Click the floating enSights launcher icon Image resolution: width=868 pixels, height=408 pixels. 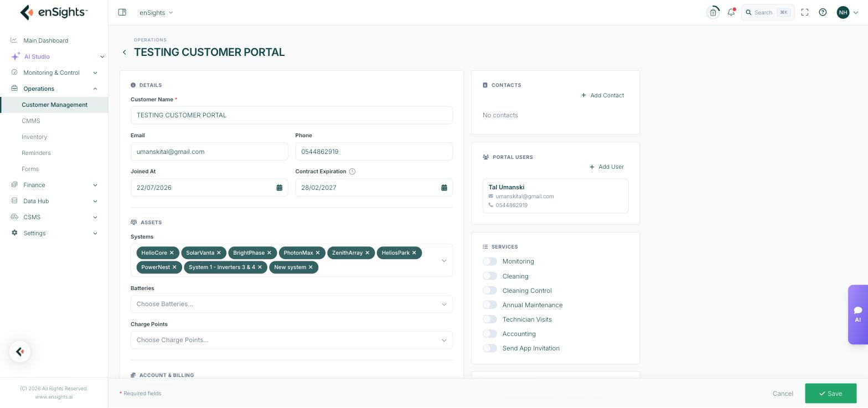tap(20, 352)
